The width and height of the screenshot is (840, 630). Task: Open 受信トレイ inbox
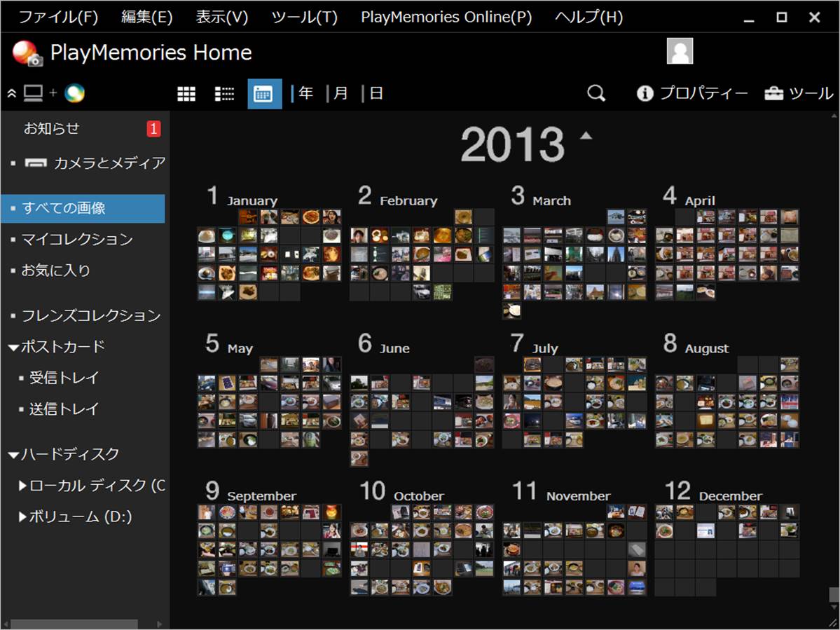point(64,378)
